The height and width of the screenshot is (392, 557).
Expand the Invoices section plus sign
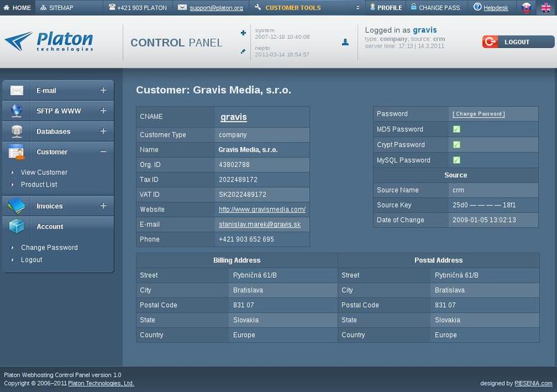tap(103, 206)
